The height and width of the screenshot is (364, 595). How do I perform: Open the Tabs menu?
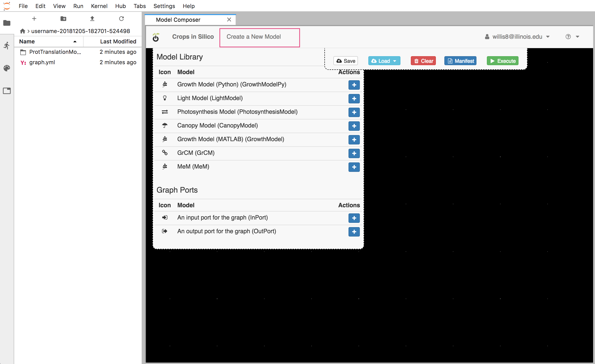click(140, 6)
